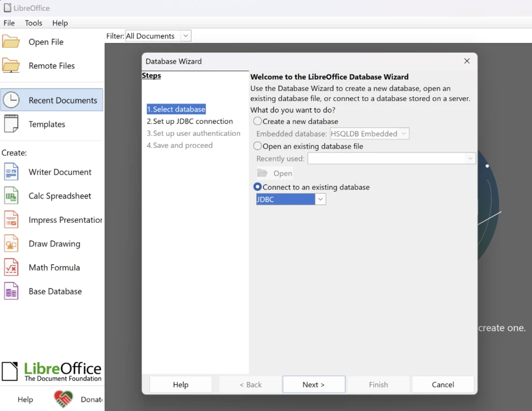
Task: Click the Base Database label
Action: (55, 291)
